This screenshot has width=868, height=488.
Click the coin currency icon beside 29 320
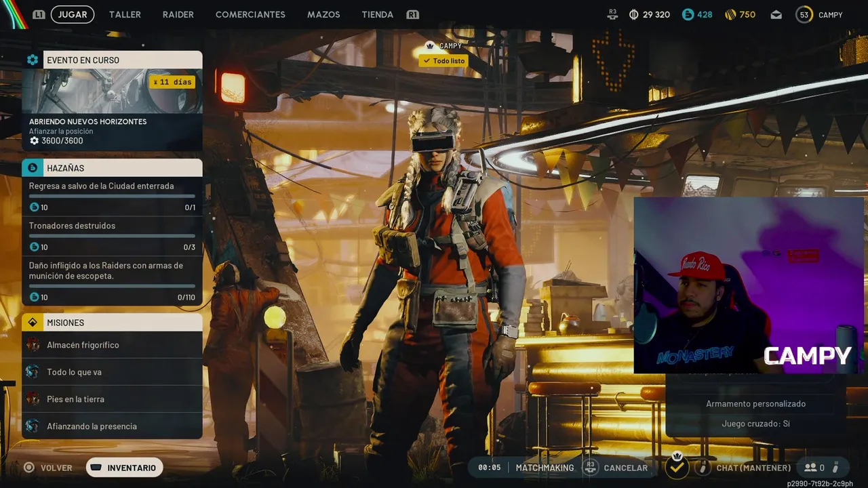(x=634, y=14)
